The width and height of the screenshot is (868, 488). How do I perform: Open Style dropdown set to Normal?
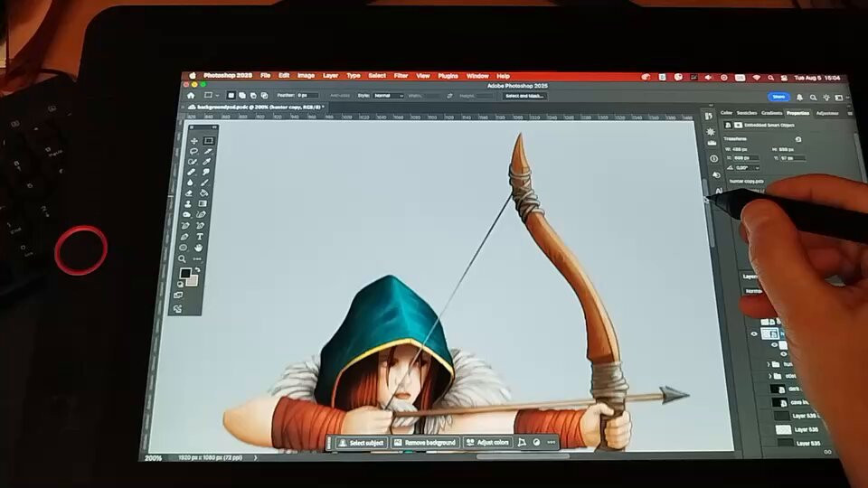[x=388, y=96]
